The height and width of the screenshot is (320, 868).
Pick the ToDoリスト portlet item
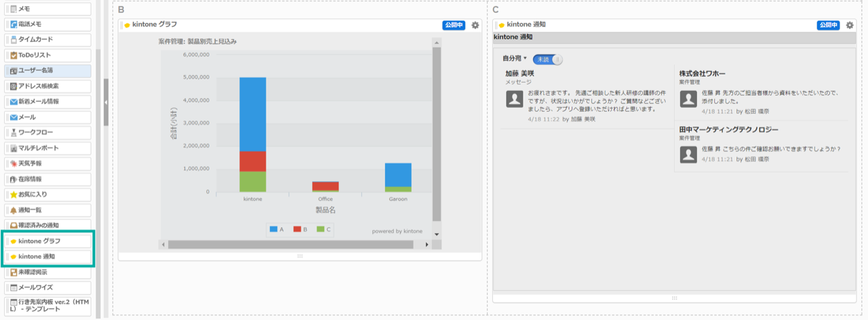pyautogui.click(x=47, y=56)
